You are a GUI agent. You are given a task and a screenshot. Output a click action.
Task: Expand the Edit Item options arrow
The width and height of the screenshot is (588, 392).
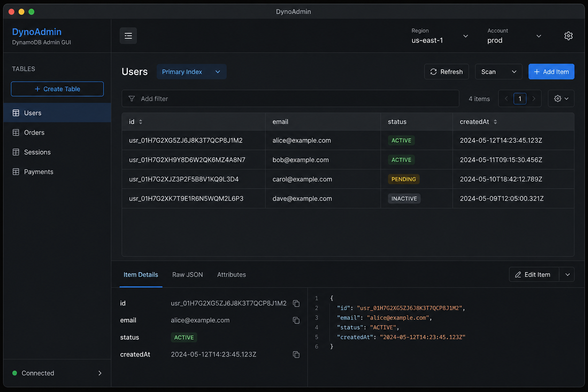click(x=567, y=274)
